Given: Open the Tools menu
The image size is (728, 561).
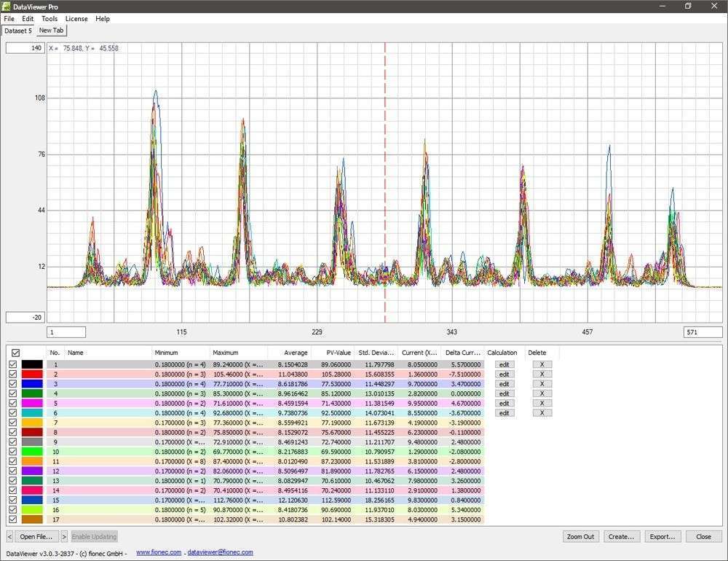Looking at the screenshot, I should click(x=50, y=19).
